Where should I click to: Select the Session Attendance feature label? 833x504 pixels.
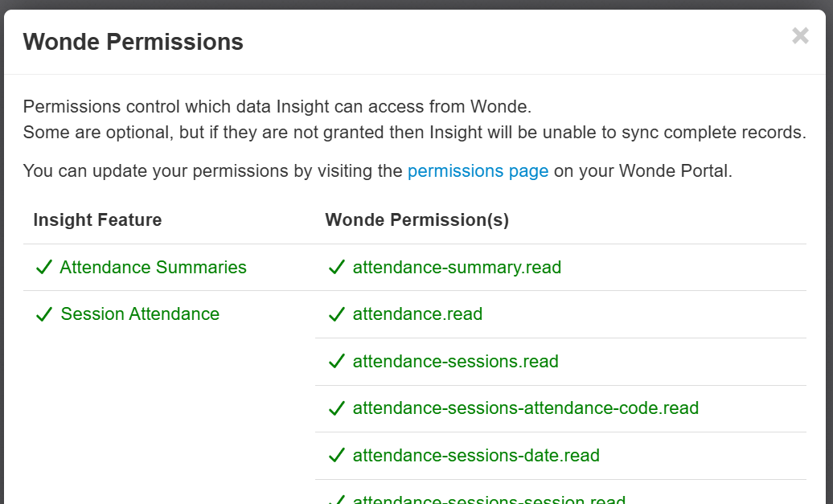[x=140, y=314]
